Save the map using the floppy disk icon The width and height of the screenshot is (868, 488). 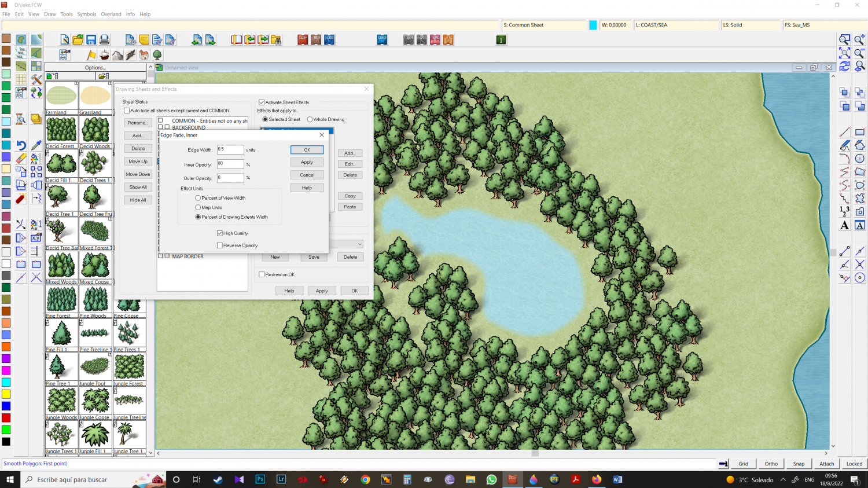click(91, 40)
